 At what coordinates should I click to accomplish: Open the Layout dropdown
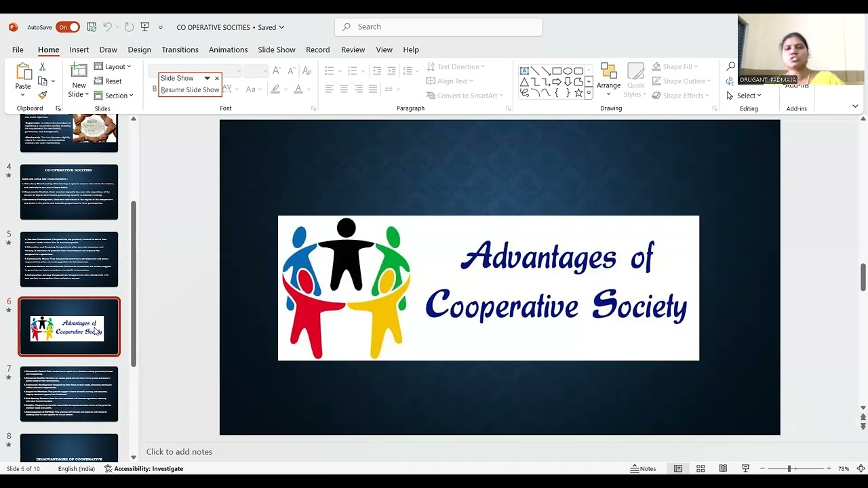[113, 66]
